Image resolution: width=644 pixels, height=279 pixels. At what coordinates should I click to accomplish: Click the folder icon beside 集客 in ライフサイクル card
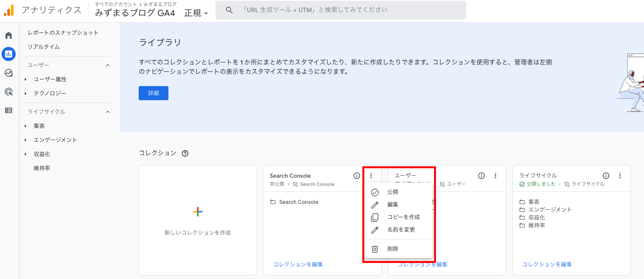pyautogui.click(x=522, y=202)
